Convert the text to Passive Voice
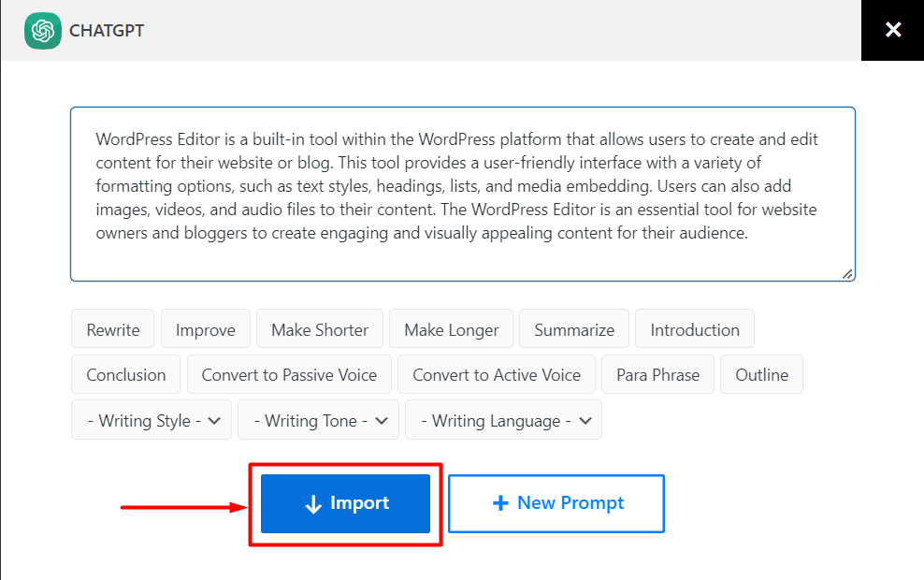This screenshot has height=580, width=924. [289, 374]
